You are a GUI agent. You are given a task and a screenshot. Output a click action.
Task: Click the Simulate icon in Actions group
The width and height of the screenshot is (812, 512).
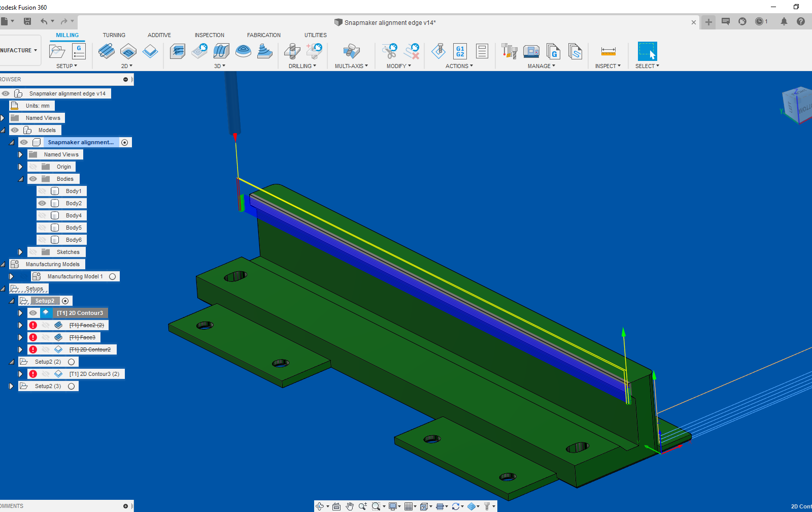(x=438, y=51)
